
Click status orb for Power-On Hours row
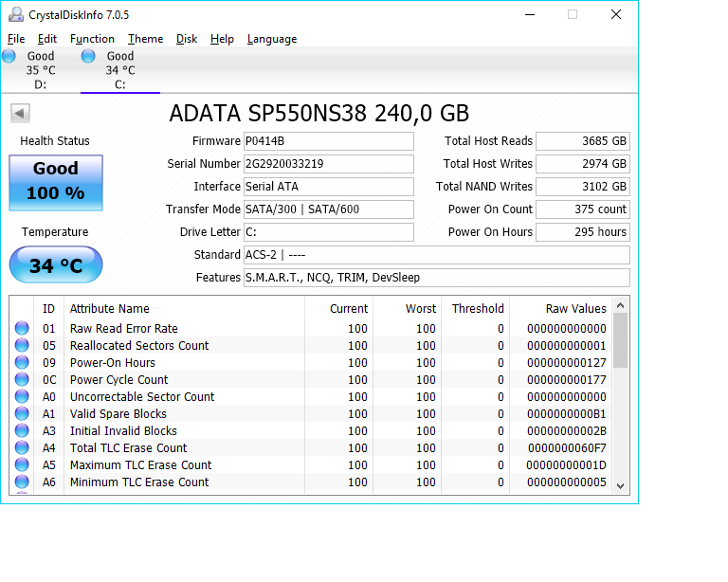coord(22,362)
